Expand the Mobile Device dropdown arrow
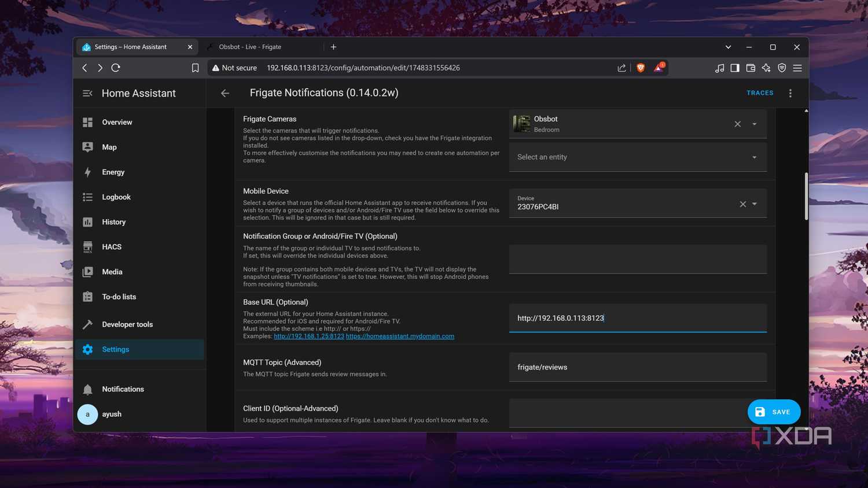The height and width of the screenshot is (488, 868). click(x=755, y=204)
